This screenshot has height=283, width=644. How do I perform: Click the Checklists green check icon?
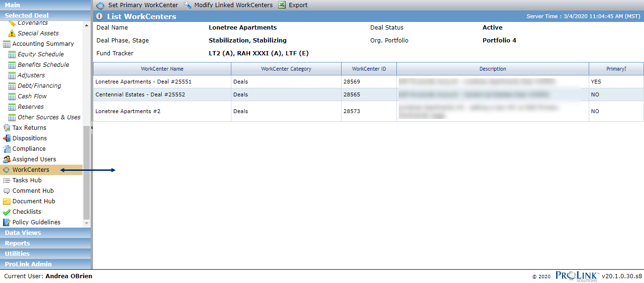pyautogui.click(x=7, y=212)
